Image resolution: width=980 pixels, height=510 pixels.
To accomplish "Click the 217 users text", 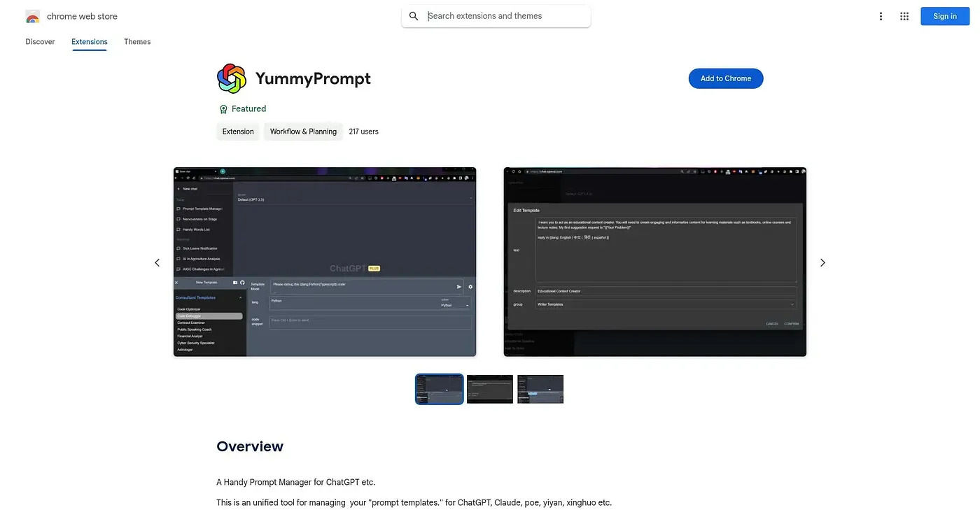I will click(x=363, y=132).
